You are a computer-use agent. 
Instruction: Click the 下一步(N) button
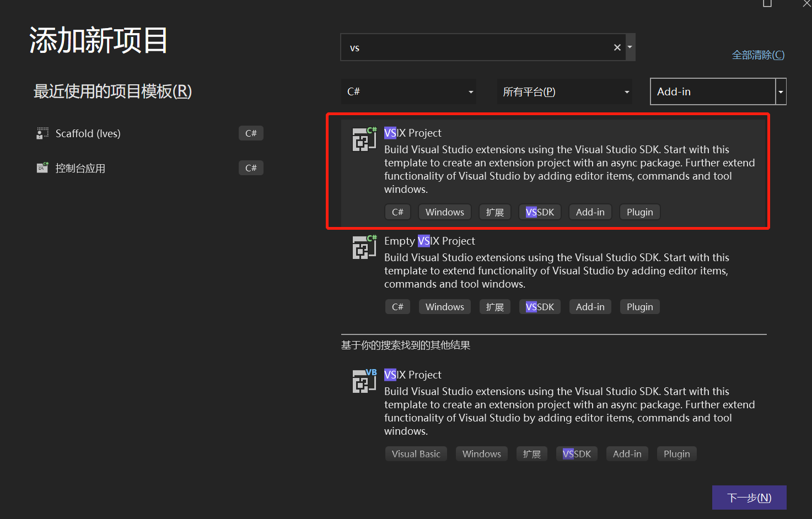coord(749,498)
